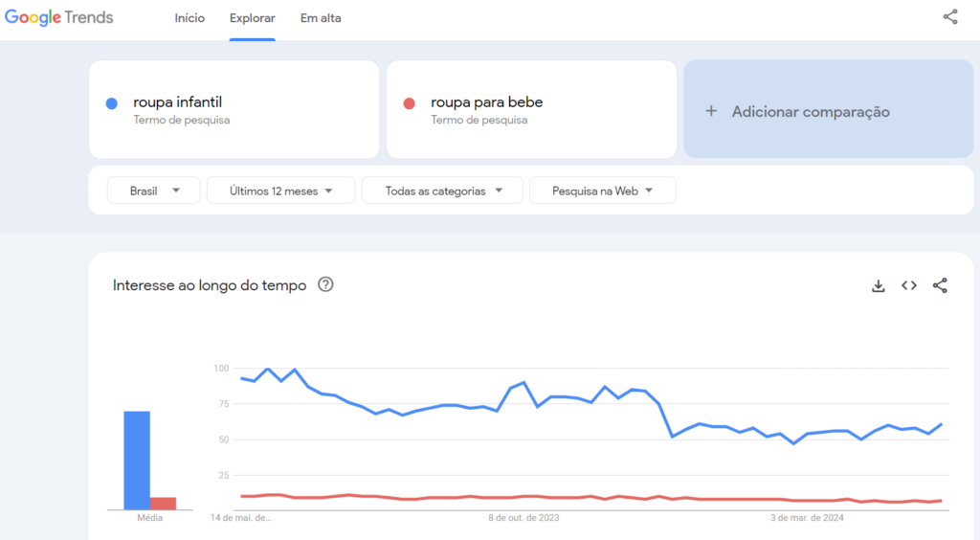
Task: Open the embed code icon for chart
Action: tap(909, 285)
